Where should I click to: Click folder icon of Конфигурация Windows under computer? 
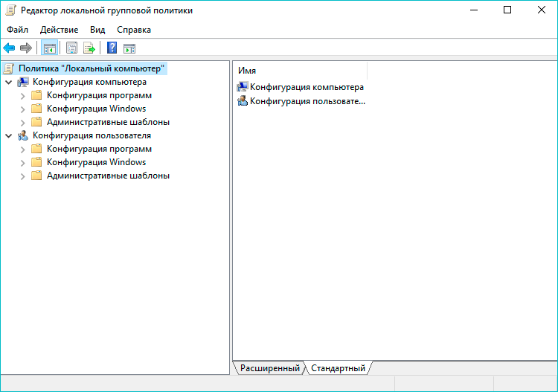pos(36,109)
